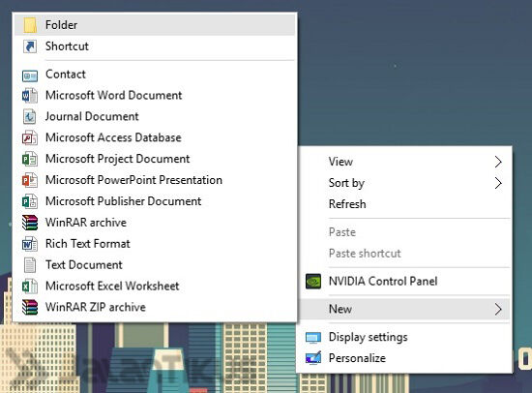Click the Paste shortcut item

404,254
